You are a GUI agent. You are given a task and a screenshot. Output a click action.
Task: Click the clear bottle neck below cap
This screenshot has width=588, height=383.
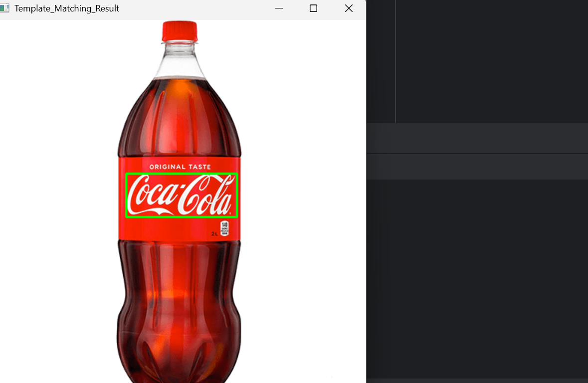point(180,60)
